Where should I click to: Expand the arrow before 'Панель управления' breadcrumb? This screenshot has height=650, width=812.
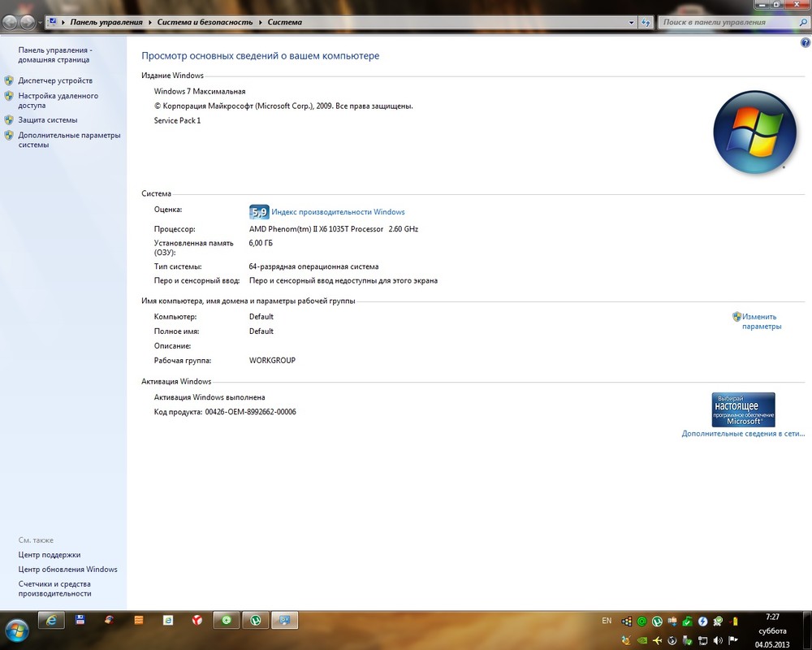tap(63, 22)
